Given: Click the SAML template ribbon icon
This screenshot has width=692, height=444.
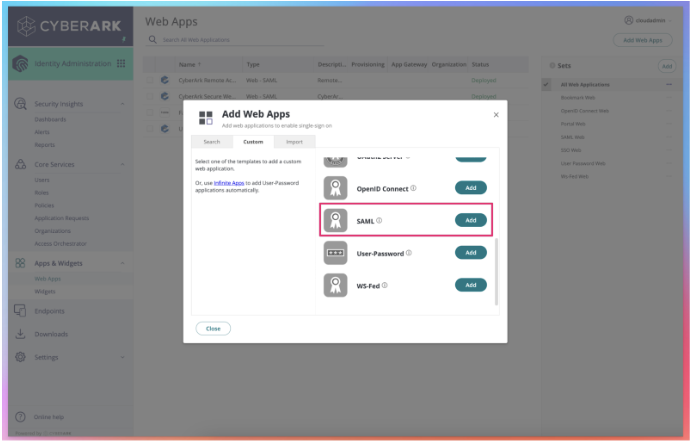Looking at the screenshot, I should point(335,220).
